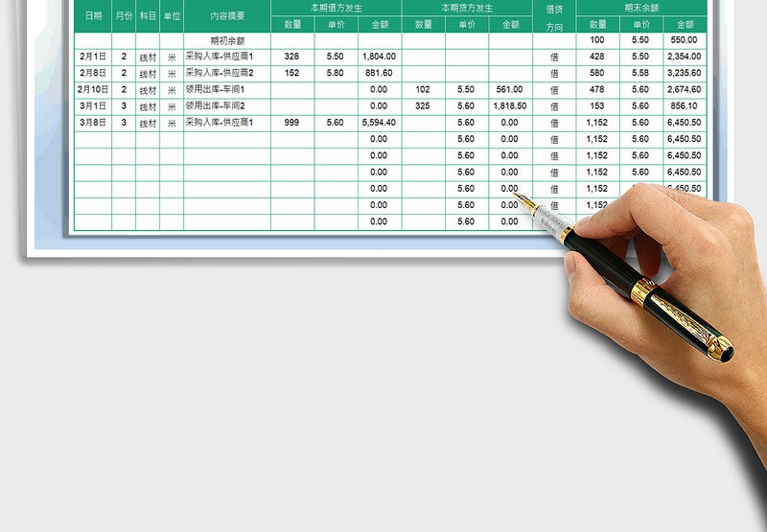Select the 本期借方发生 header
This screenshot has height=532, width=767.
336,8
